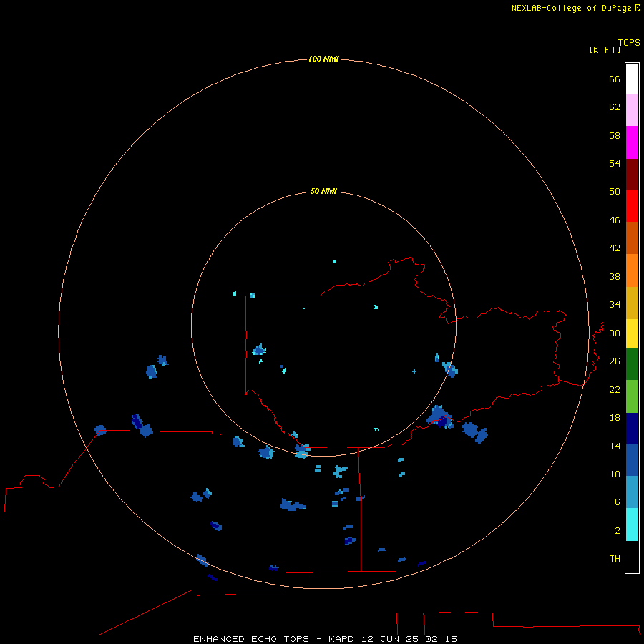Click the gold legend swatch

[x=632, y=303]
